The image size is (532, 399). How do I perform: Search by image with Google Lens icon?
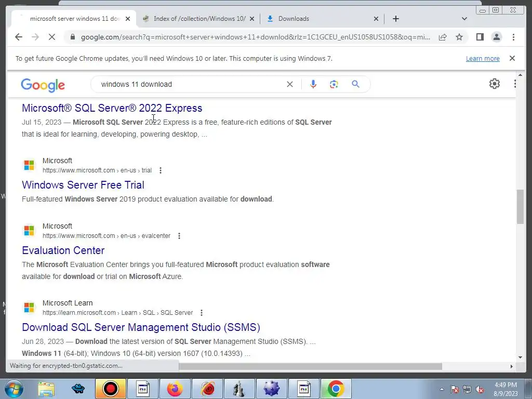(x=334, y=84)
